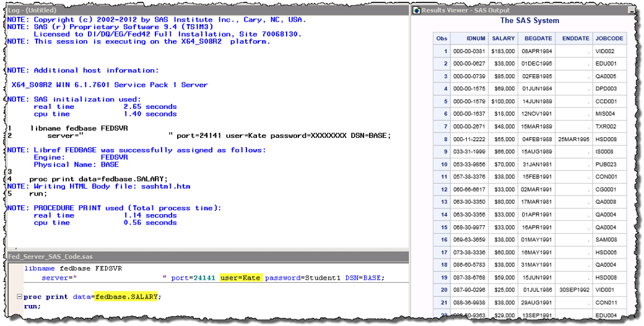Click highlighted fedbase.SALARY in editor
Viewport: 644px width, 326px height.
(127, 297)
